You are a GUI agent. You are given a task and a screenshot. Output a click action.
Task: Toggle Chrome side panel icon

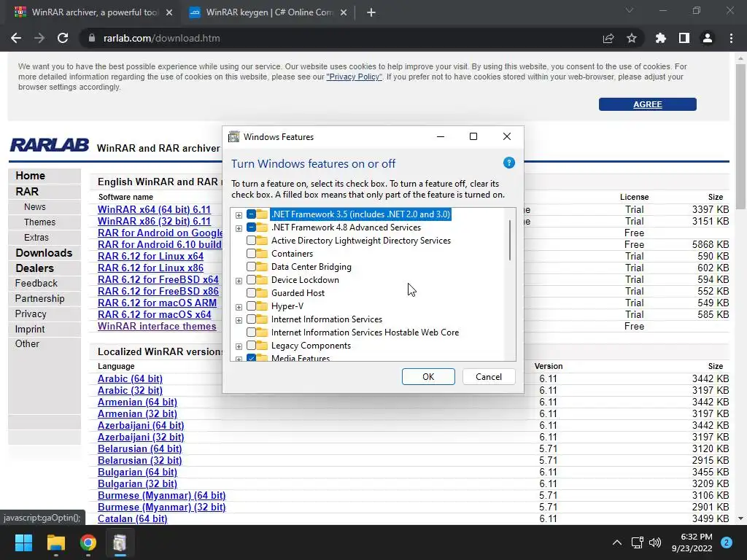[x=684, y=38]
